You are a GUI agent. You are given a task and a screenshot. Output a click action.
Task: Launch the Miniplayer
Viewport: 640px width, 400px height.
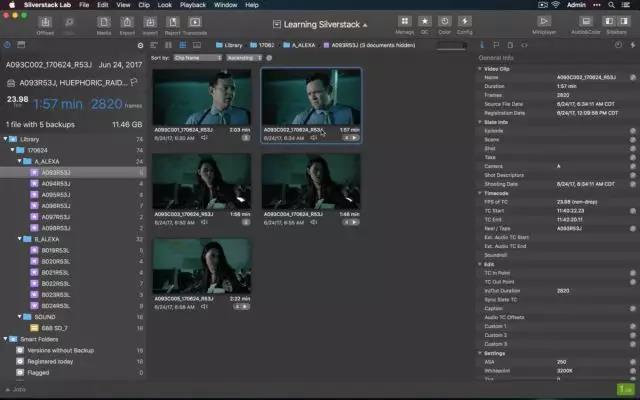pos(544,21)
